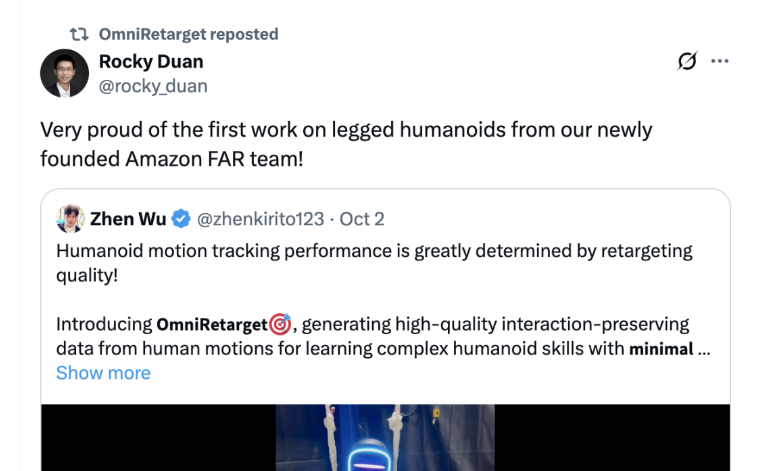Open the three-dot More options menu

pyautogui.click(x=720, y=62)
